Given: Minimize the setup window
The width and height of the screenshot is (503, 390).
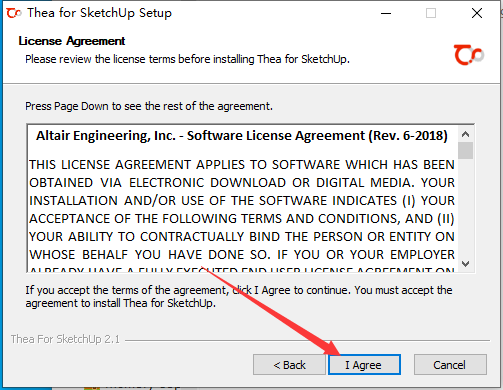Looking at the screenshot, I should [x=386, y=13].
